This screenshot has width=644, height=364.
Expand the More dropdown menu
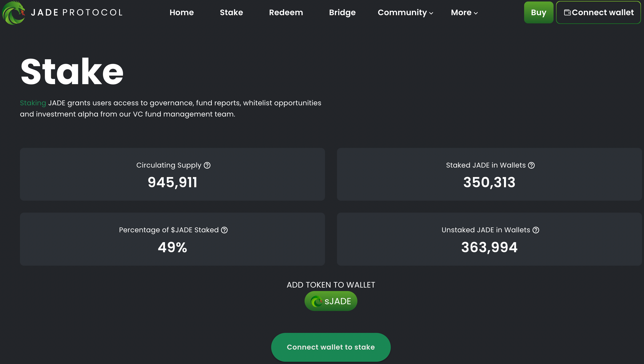(464, 12)
